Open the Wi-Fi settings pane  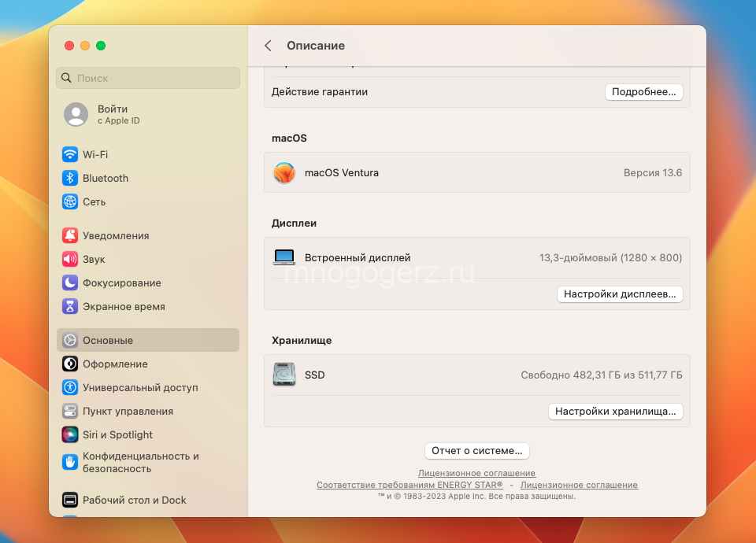pyautogui.click(x=148, y=155)
